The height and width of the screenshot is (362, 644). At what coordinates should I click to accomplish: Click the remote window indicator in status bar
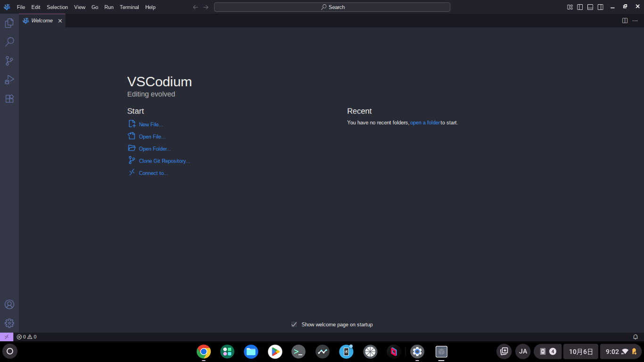pos(7,337)
